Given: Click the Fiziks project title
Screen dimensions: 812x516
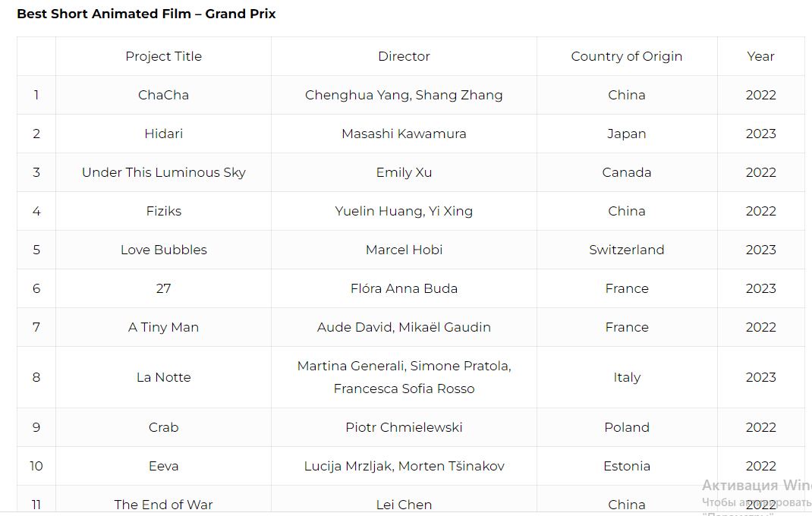Looking at the screenshot, I should pos(163,211).
